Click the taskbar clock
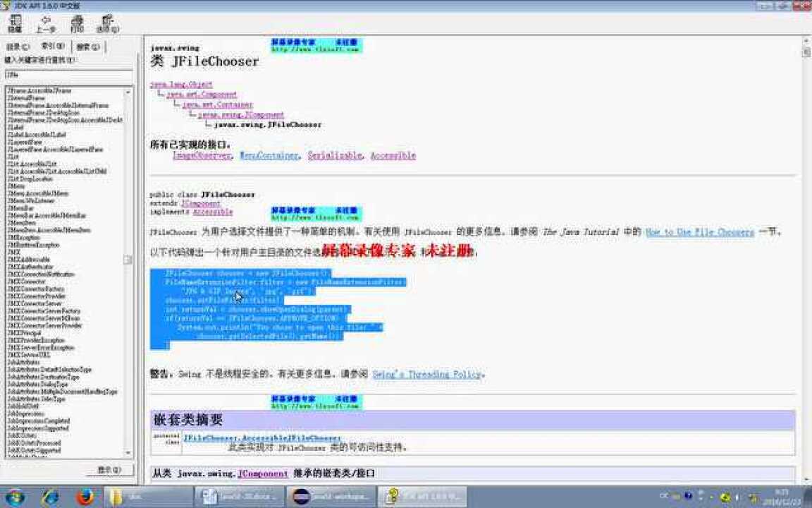Screen dimensions: 812x508 point(783,497)
